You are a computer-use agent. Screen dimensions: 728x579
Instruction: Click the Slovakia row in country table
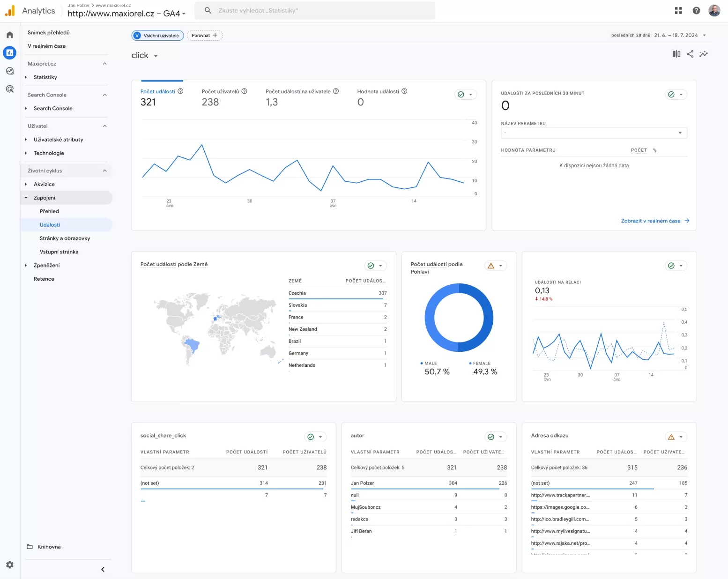click(337, 305)
